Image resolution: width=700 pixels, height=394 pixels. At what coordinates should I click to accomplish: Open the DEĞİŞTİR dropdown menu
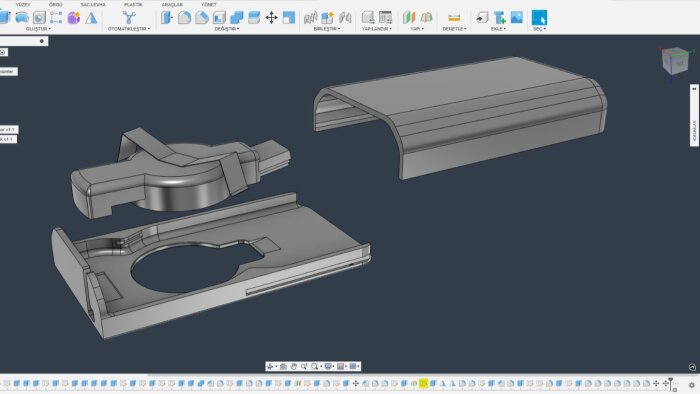click(x=227, y=29)
